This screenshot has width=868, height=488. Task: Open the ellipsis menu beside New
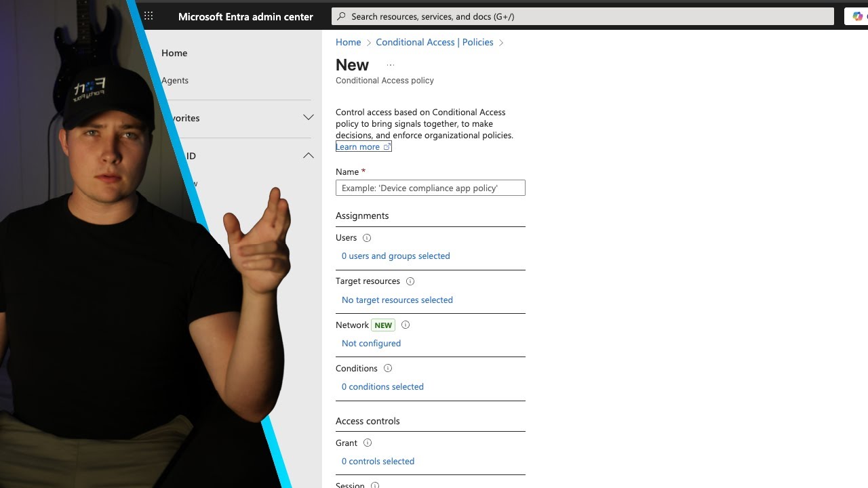tap(390, 65)
